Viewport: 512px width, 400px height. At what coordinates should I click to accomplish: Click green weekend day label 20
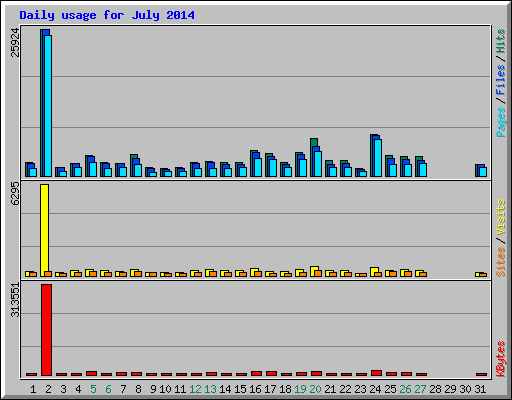pos(315,389)
